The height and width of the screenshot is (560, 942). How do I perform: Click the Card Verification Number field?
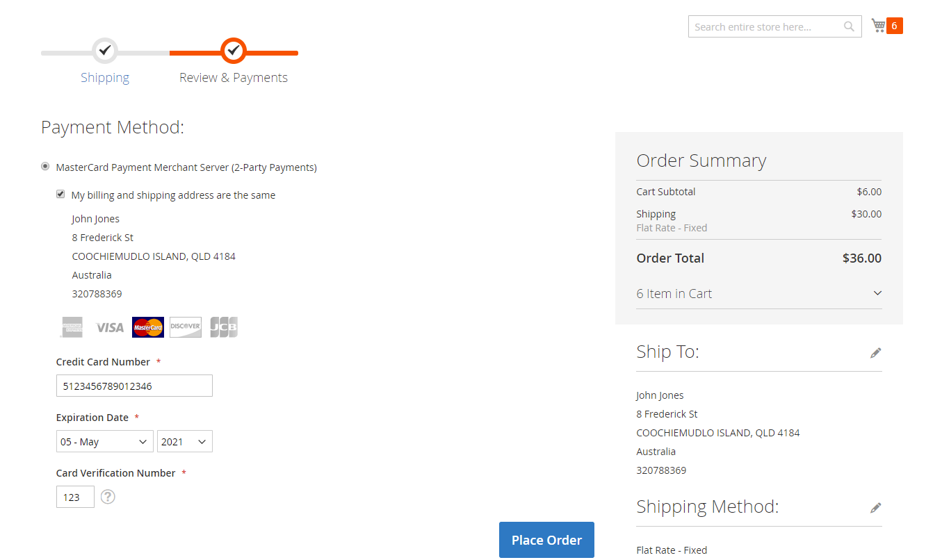(75, 497)
